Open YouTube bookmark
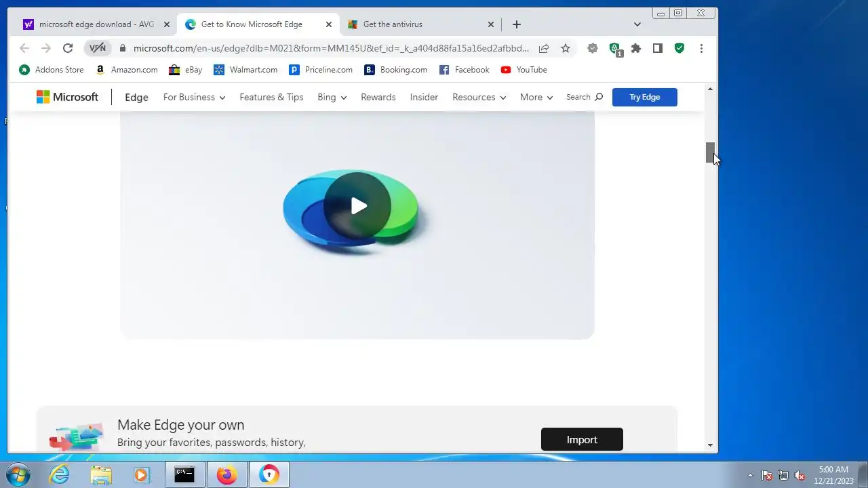Screen dimensions: 868x488 [x=524, y=70]
